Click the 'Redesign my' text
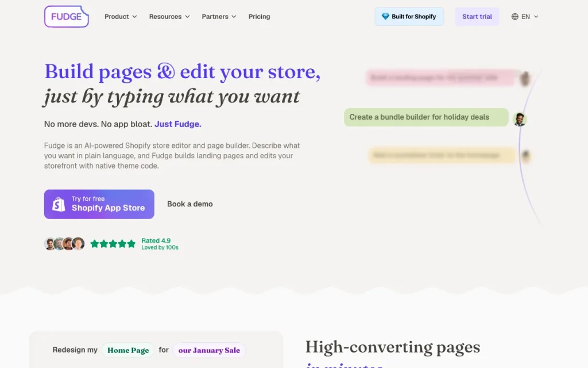Image resolution: width=588 pixels, height=368 pixels. coord(75,350)
